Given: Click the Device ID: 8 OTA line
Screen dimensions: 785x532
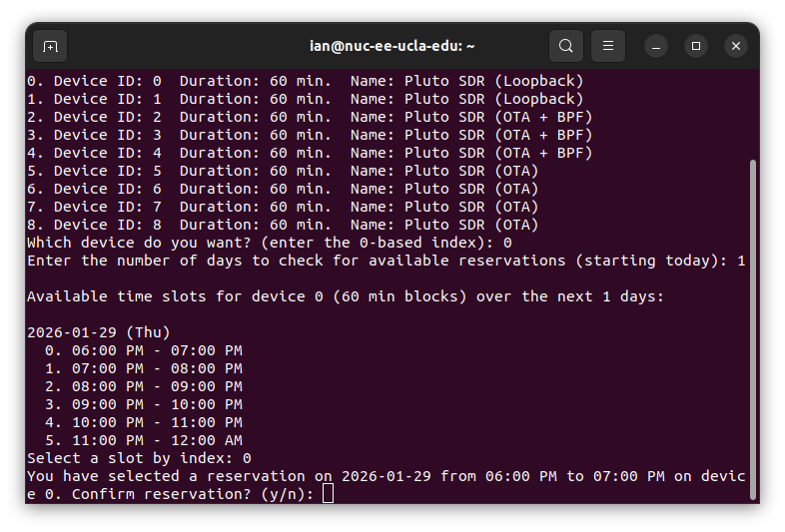Looking at the screenshot, I should tap(283, 225).
